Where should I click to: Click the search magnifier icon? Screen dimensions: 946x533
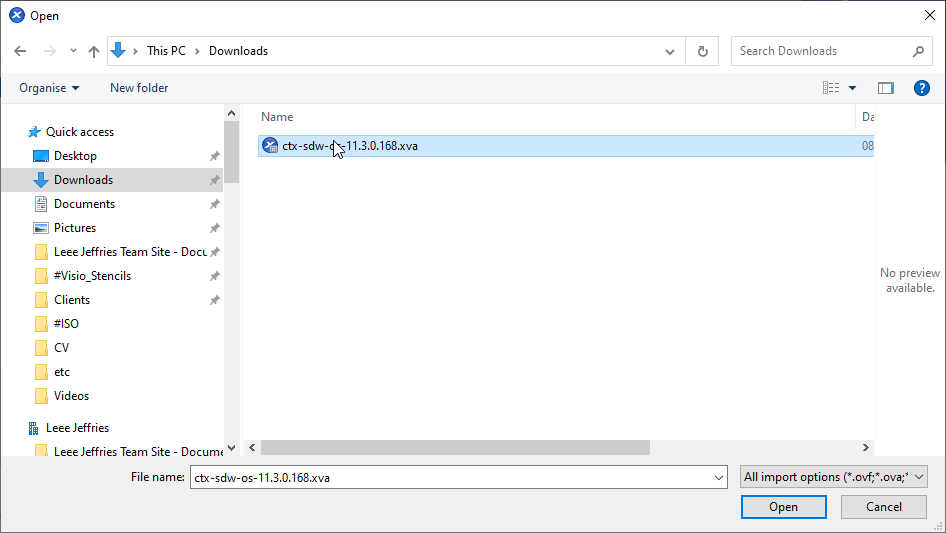coord(918,51)
